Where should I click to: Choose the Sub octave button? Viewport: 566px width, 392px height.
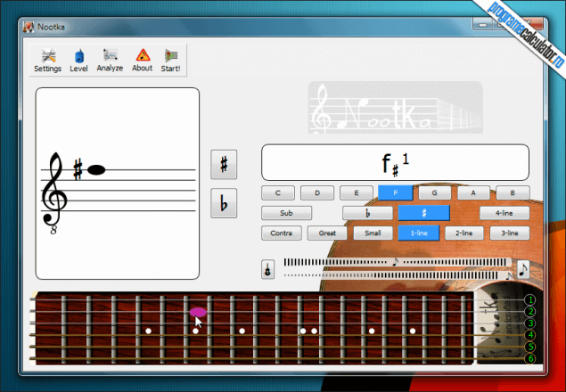[286, 213]
